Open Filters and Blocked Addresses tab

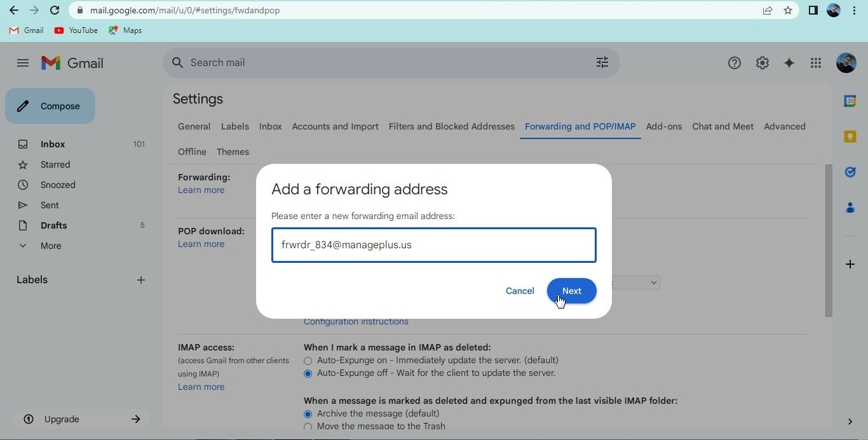tap(452, 126)
